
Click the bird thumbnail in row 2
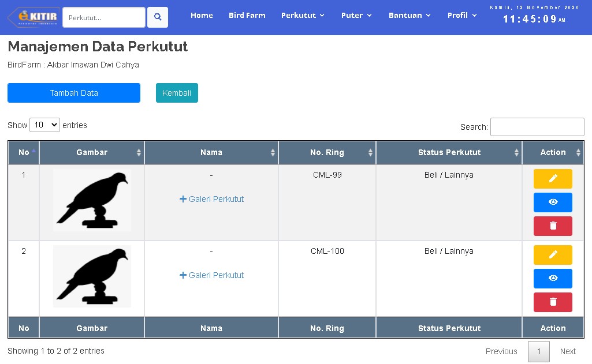pyautogui.click(x=92, y=276)
